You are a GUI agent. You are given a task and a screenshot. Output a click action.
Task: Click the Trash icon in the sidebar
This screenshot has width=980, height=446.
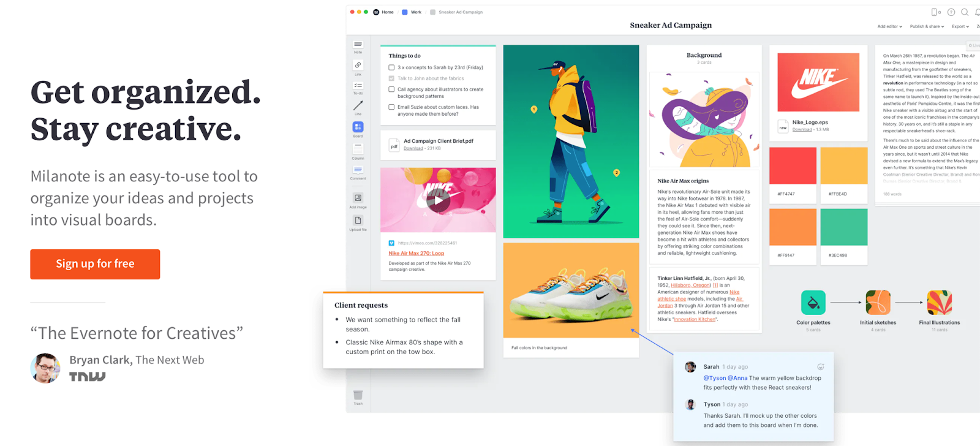(358, 395)
